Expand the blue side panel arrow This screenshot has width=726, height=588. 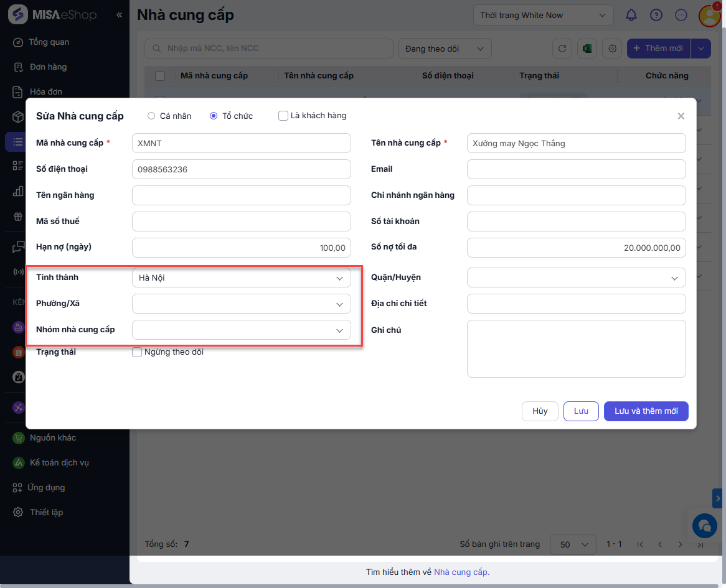pos(717,498)
